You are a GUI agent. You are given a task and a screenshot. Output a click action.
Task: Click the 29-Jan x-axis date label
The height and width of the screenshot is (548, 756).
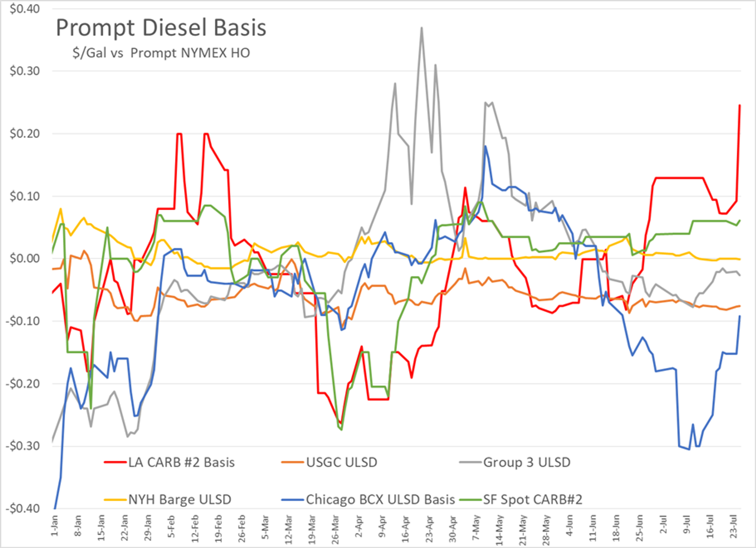tap(148, 528)
